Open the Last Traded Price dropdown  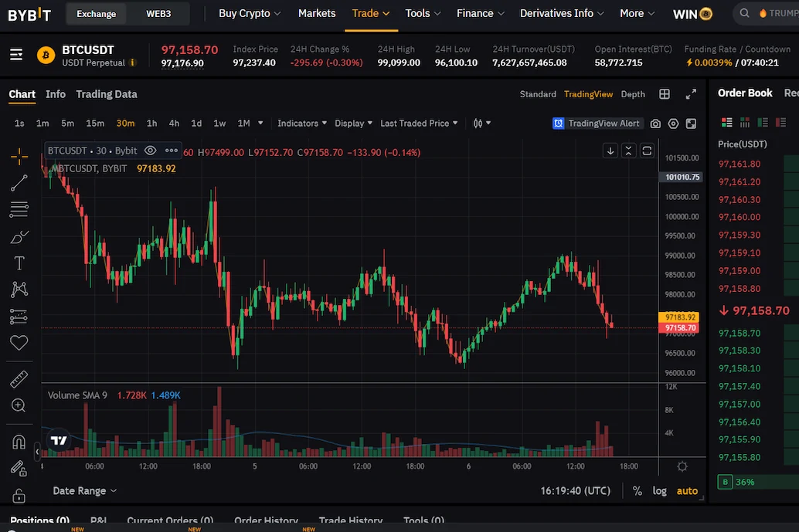419,124
